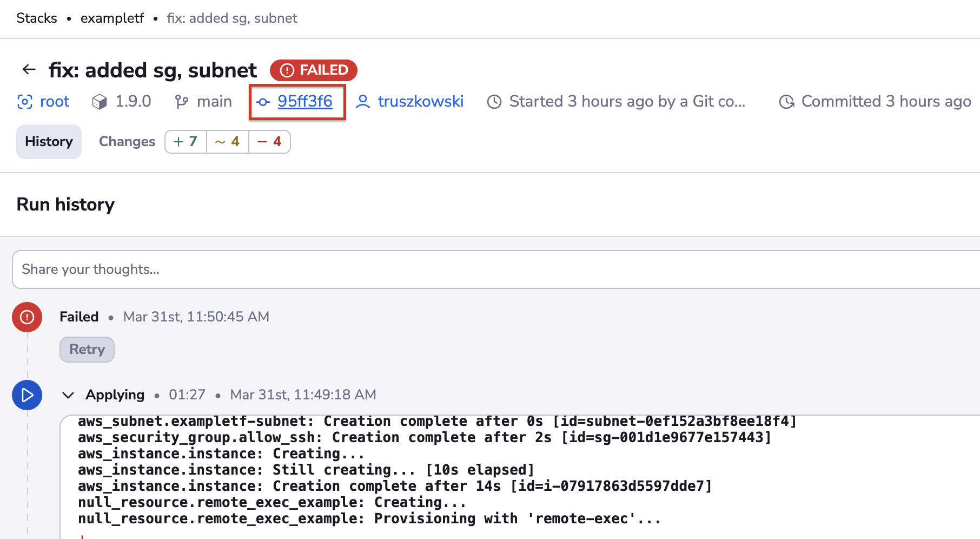Click the root scope target icon
Image resolution: width=980 pixels, height=539 pixels.
[x=25, y=101]
